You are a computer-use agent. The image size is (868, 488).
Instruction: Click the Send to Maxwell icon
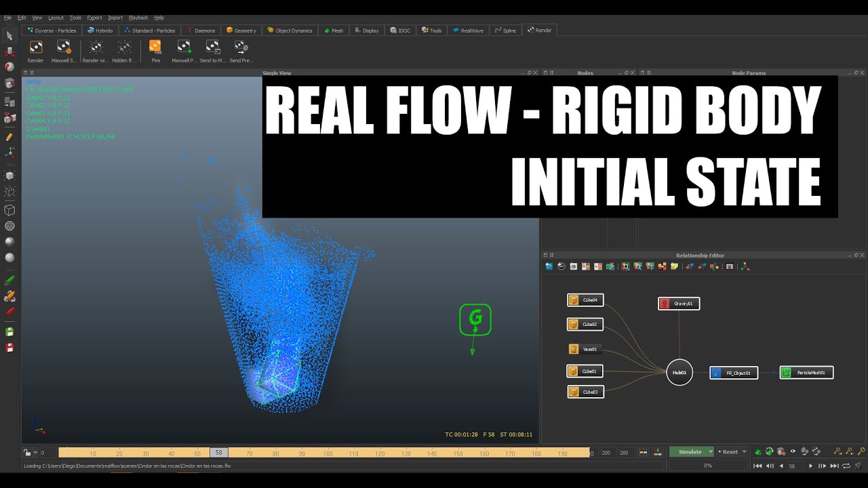212,47
